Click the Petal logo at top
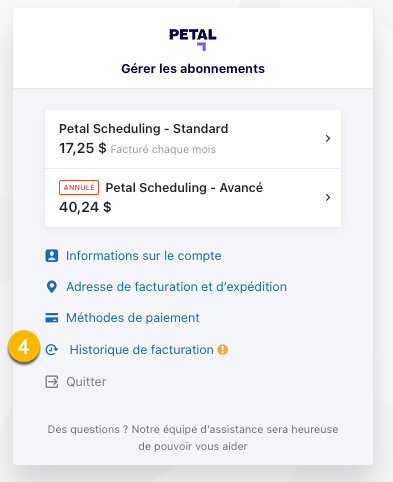Screen dimensions: 393x482 (193, 39)
